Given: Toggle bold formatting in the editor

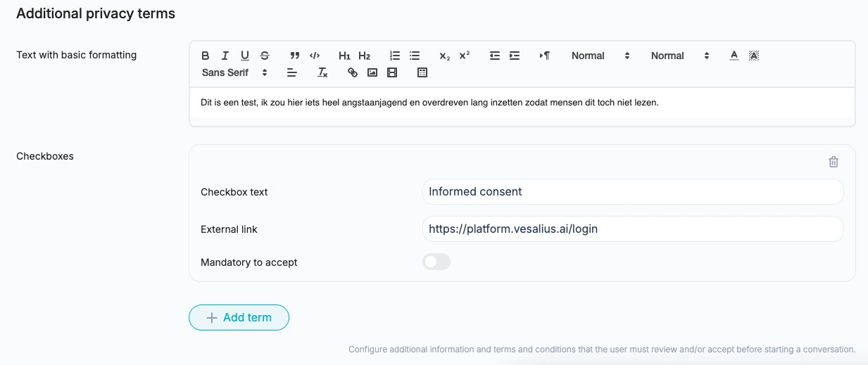Looking at the screenshot, I should click(206, 56).
